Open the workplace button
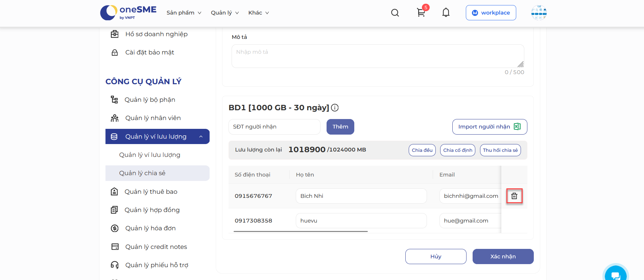644x280 pixels. pyautogui.click(x=491, y=13)
